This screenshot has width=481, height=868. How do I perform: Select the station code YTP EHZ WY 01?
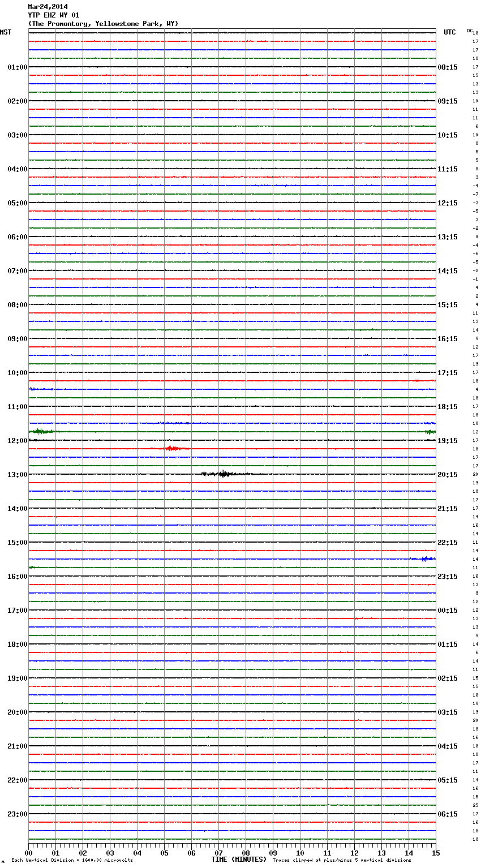pos(54,15)
